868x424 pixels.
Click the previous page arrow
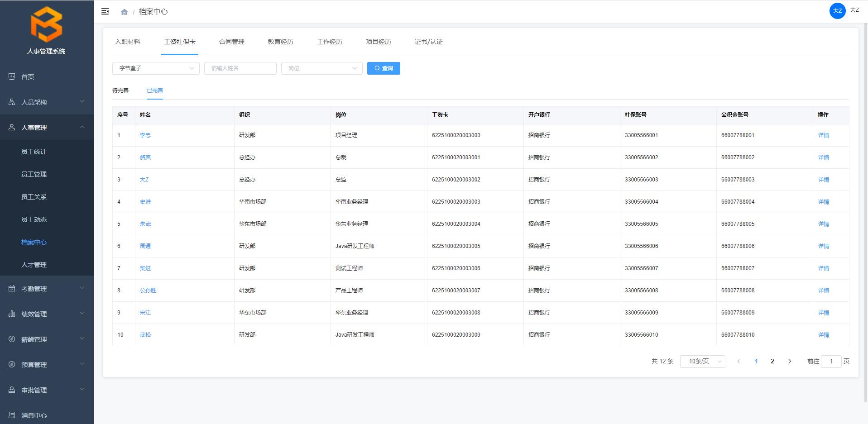click(x=739, y=361)
